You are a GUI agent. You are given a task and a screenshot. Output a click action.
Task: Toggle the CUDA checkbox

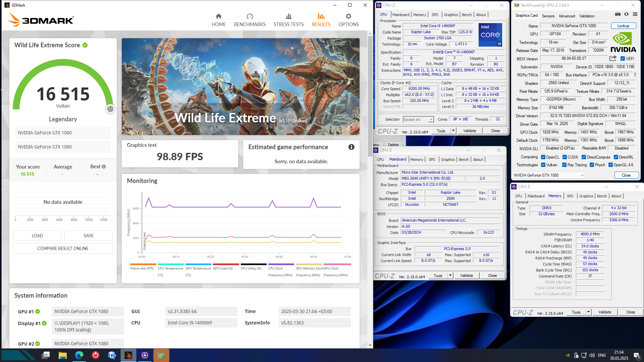click(x=565, y=157)
